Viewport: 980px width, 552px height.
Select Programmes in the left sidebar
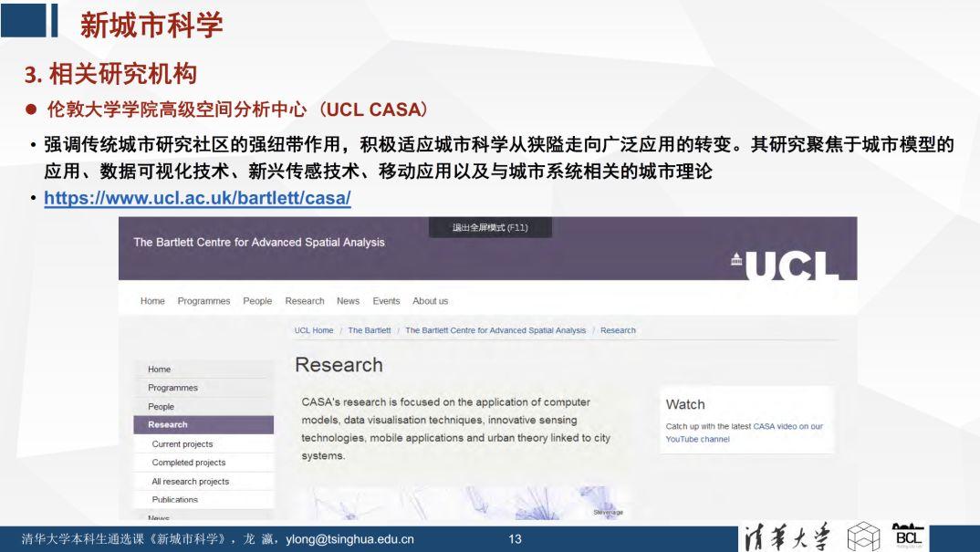203,388
